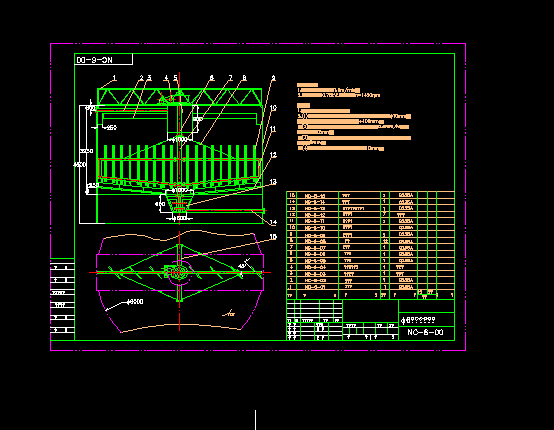This screenshot has height=430, width=554.
Task: Click callout number 14 near the outlet pipe
Action: [273, 222]
